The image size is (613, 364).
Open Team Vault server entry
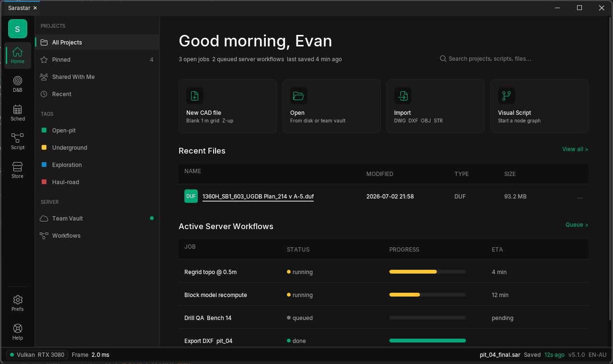click(x=97, y=218)
